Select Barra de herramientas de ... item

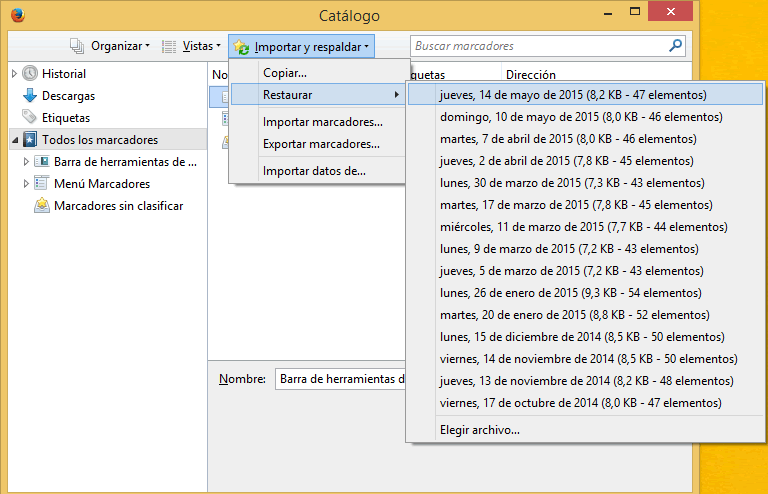tap(125, 162)
